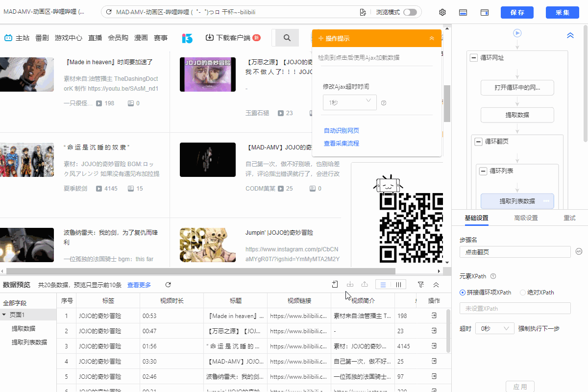Collapse the 页面1 tree node
Viewport: 588px width, 392px height.
click(4, 315)
